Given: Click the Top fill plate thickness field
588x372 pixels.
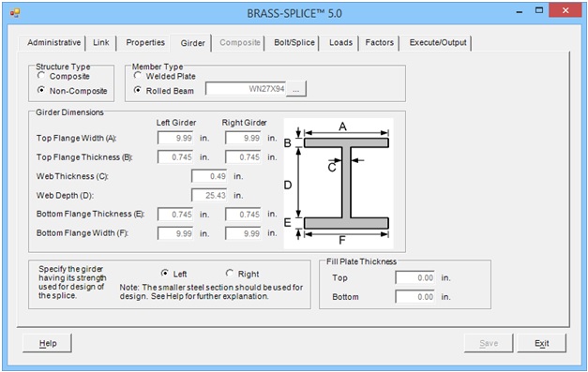Looking at the screenshot, I should tap(415, 278).
